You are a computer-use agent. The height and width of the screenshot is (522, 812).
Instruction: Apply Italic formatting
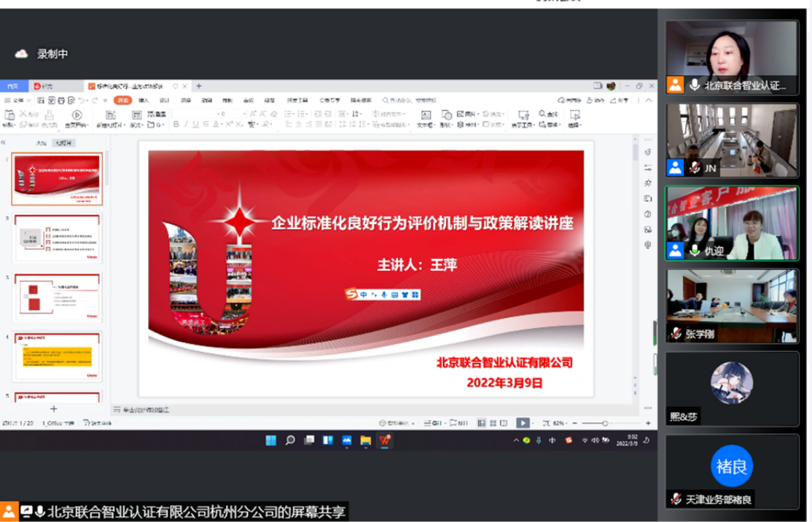pos(186,124)
